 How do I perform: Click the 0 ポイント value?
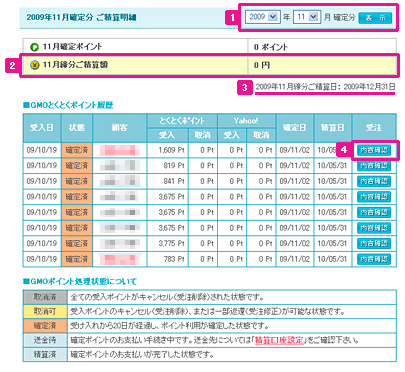click(x=270, y=47)
